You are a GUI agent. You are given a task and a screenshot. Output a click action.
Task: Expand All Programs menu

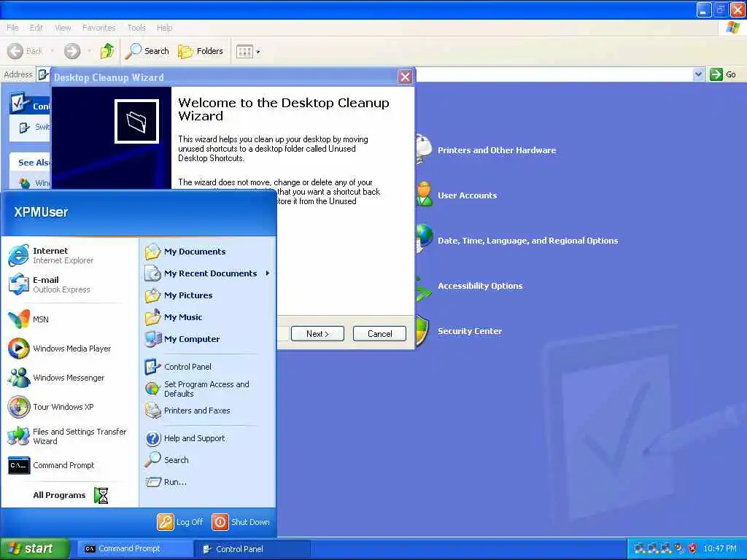[71, 495]
